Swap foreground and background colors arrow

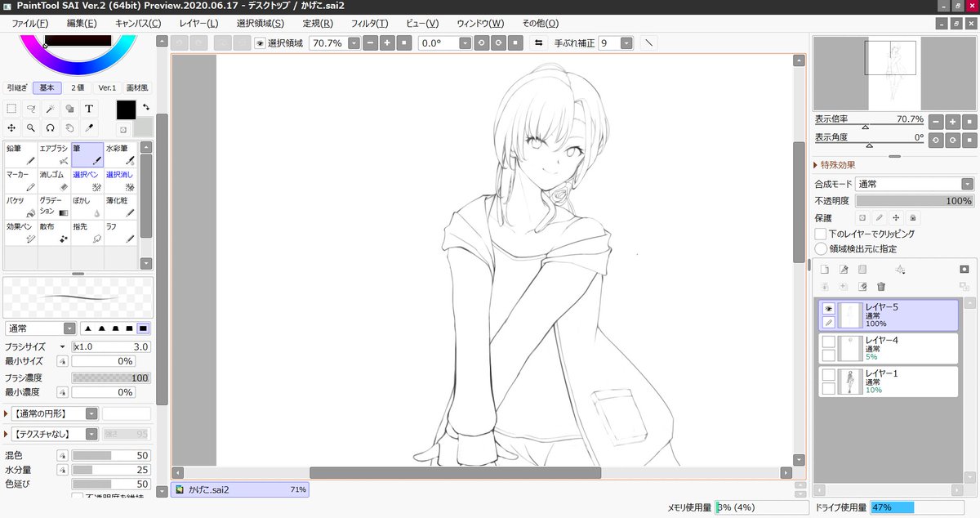(x=146, y=106)
